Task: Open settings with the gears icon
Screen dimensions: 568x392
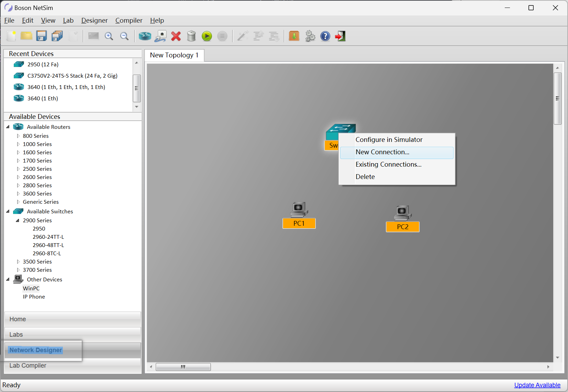Action: click(x=310, y=36)
